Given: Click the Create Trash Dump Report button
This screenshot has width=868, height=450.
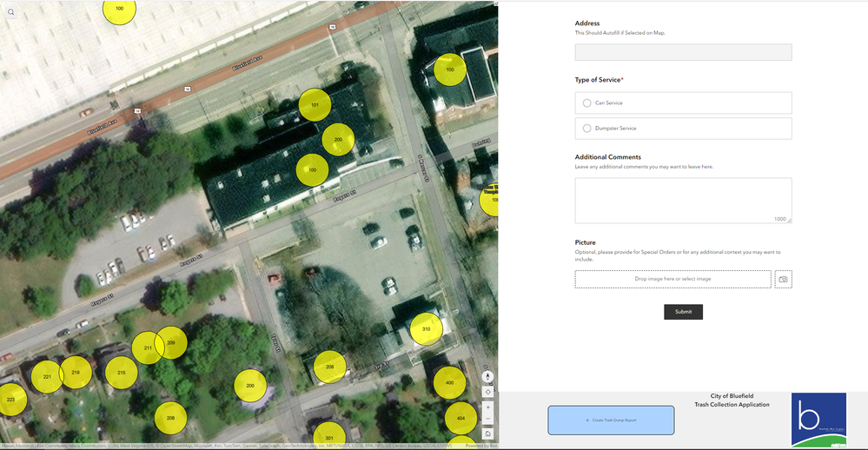Looking at the screenshot, I should click(x=611, y=420).
